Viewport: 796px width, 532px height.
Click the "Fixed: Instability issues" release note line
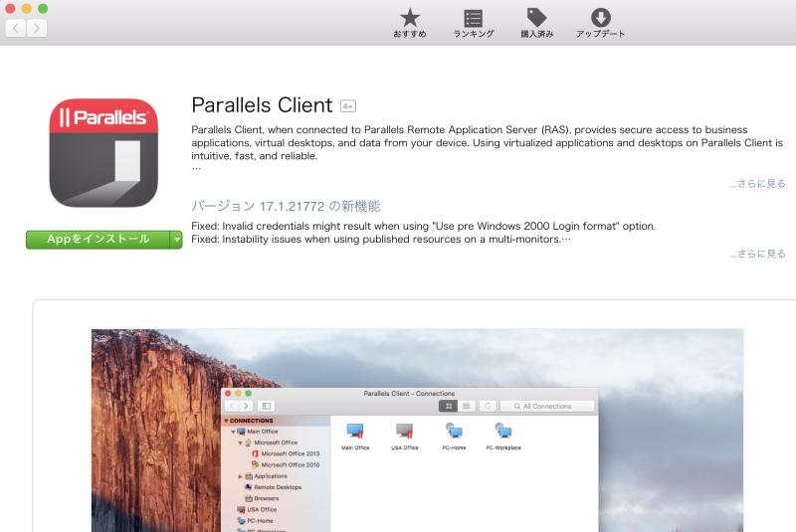[381, 240]
